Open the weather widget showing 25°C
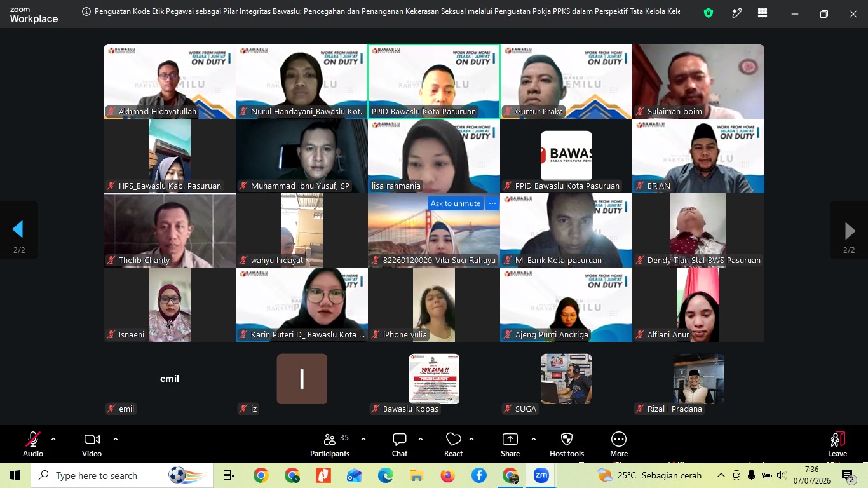 coord(649,475)
